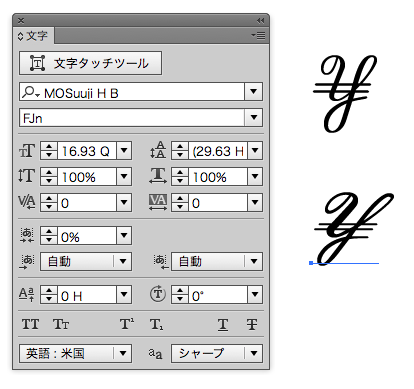
Task: Open the anti-aliasing シャープ dropdown
Action: click(217, 353)
